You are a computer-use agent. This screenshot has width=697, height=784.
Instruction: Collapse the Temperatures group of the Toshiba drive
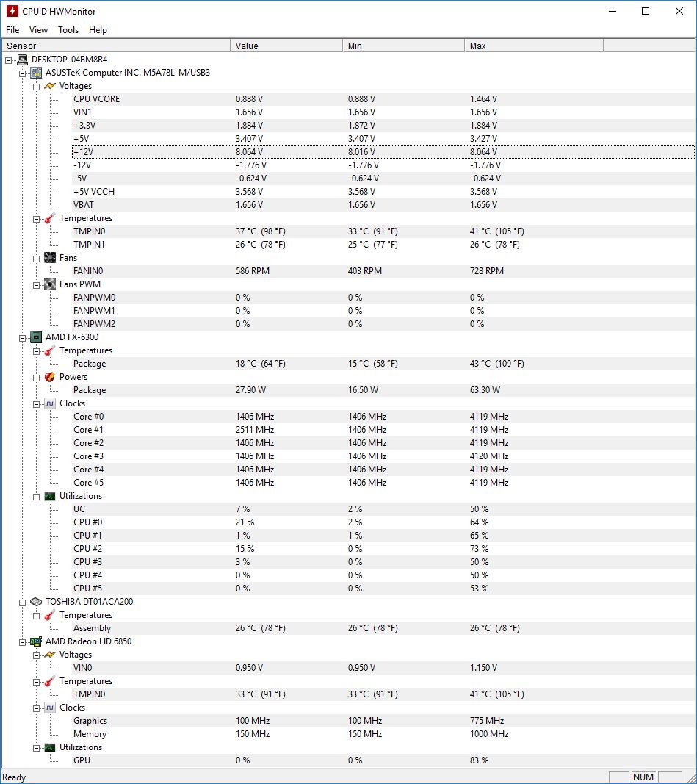coord(37,615)
